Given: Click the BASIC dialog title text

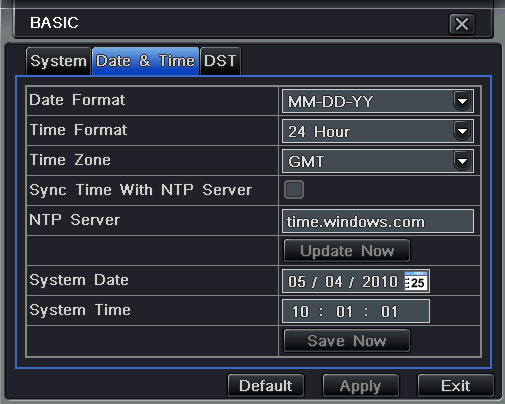Looking at the screenshot, I should coord(54,23).
